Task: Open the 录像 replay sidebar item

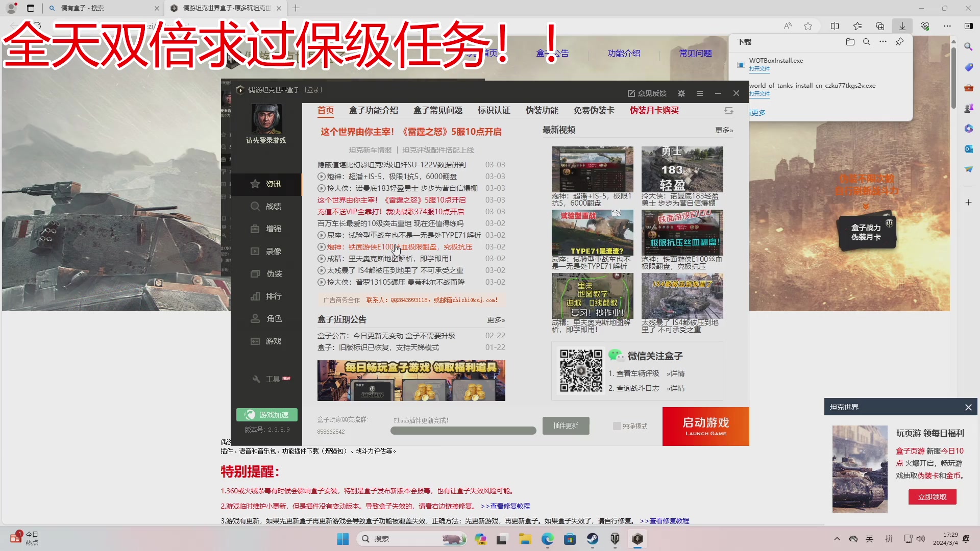Action: 266,252
